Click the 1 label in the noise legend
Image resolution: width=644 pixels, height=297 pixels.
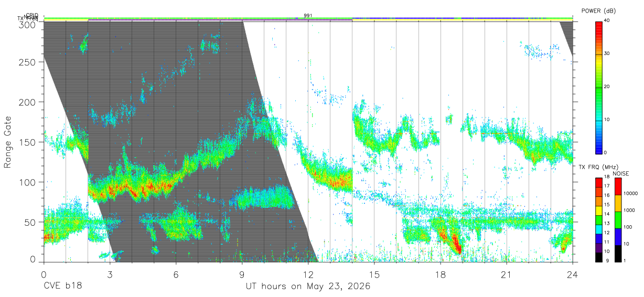coord(624,260)
